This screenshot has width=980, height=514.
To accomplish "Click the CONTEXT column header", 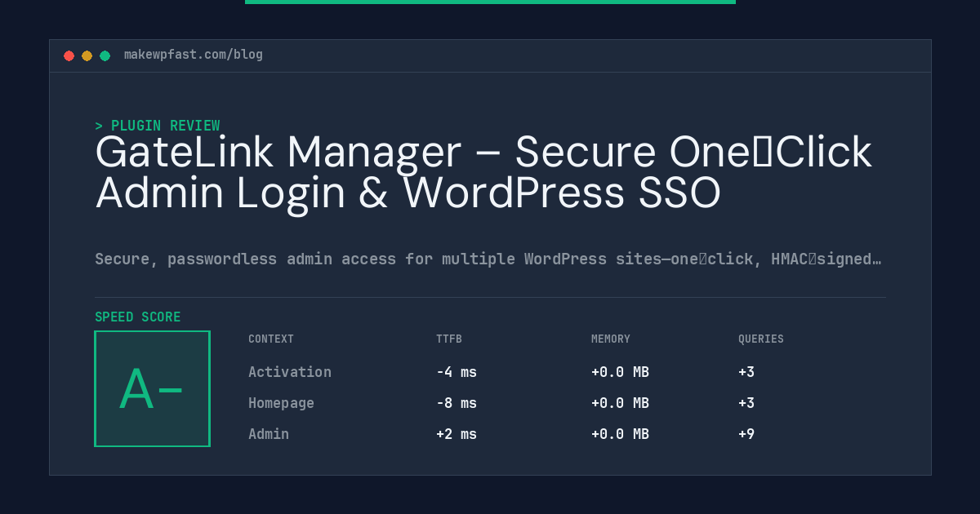I will (x=271, y=339).
